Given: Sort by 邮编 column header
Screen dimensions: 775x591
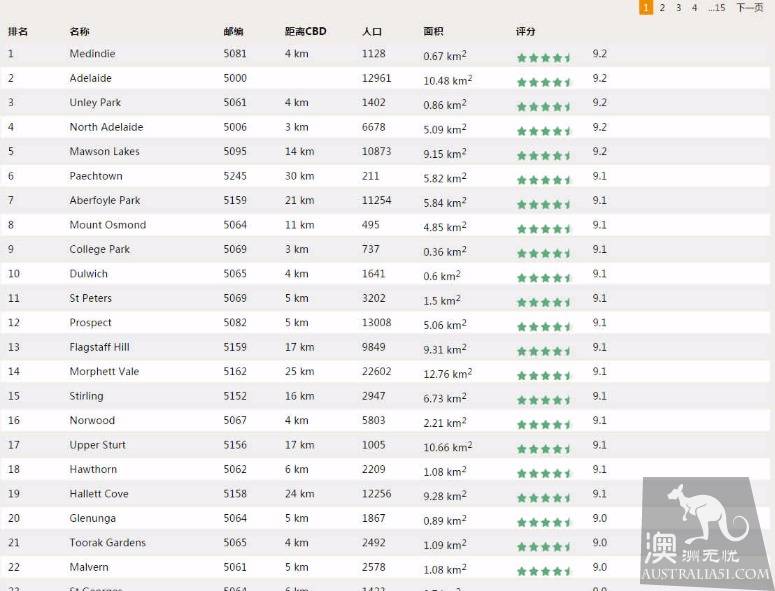Looking at the screenshot, I should point(233,32).
